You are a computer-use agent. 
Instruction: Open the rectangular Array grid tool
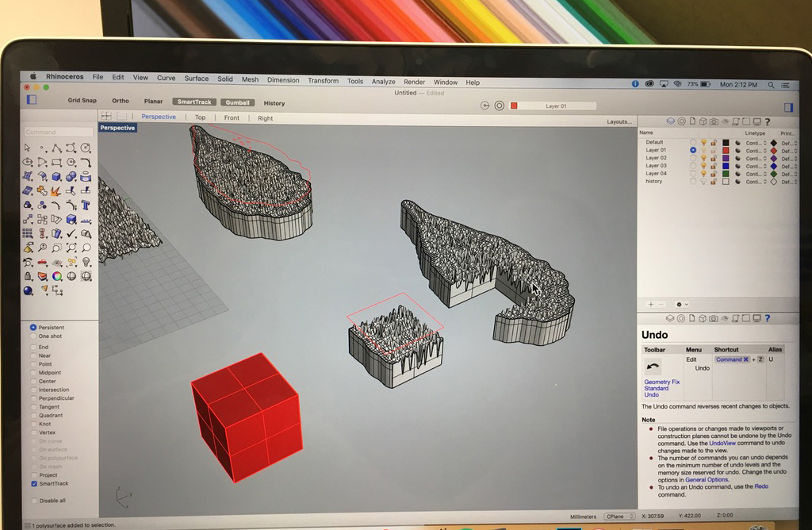pyautogui.click(x=28, y=233)
